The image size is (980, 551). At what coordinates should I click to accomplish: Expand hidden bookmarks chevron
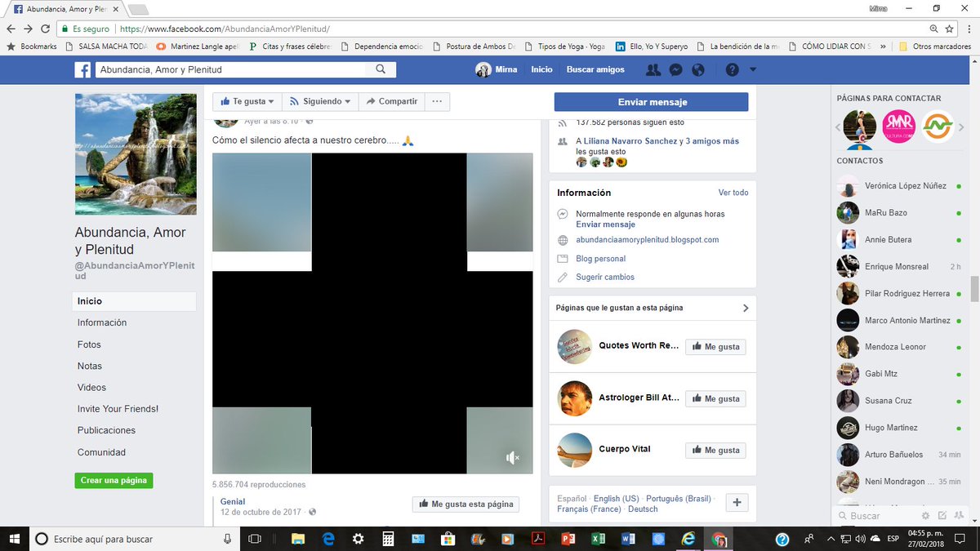(884, 47)
